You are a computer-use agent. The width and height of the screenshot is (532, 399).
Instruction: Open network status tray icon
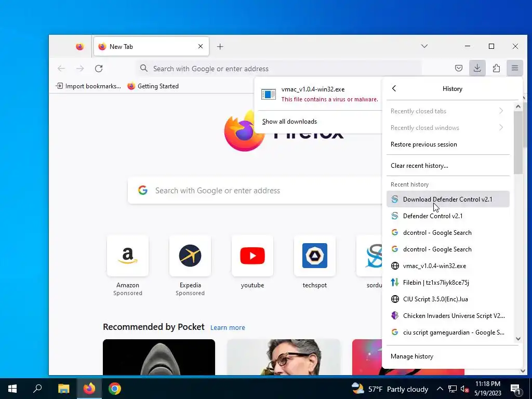pyautogui.click(x=453, y=389)
